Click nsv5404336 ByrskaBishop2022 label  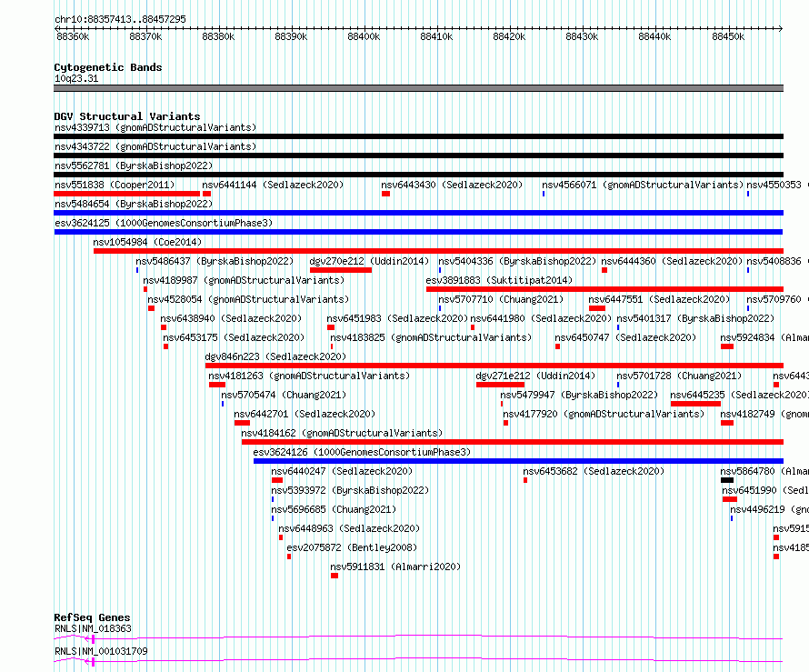tap(517, 261)
